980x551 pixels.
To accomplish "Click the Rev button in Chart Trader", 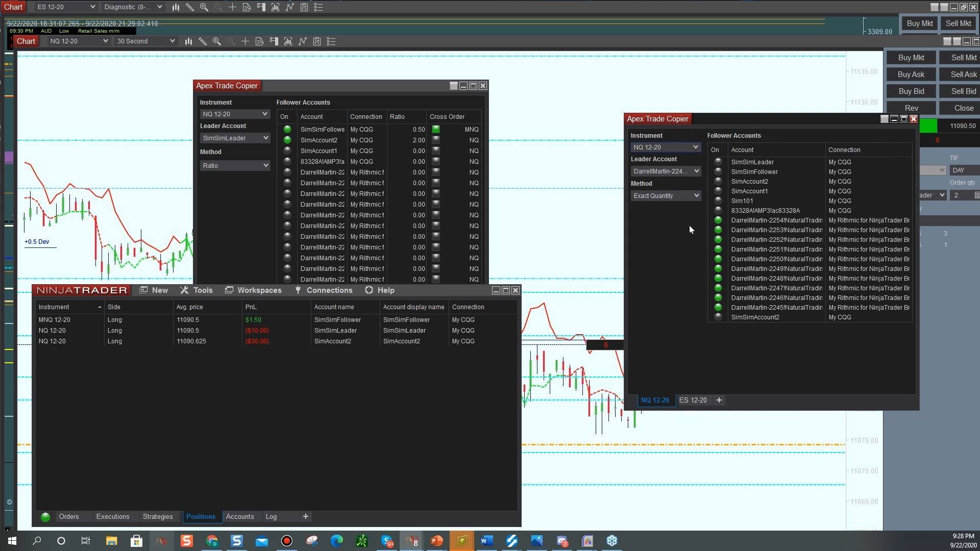I will coord(911,108).
